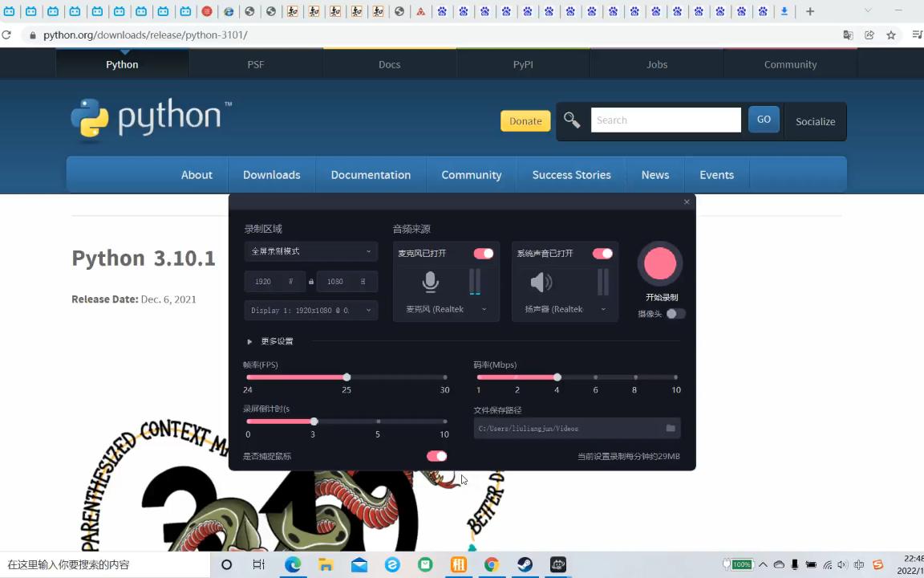Click the folder icon beside the save path
The image size is (924, 578).
(671, 428)
